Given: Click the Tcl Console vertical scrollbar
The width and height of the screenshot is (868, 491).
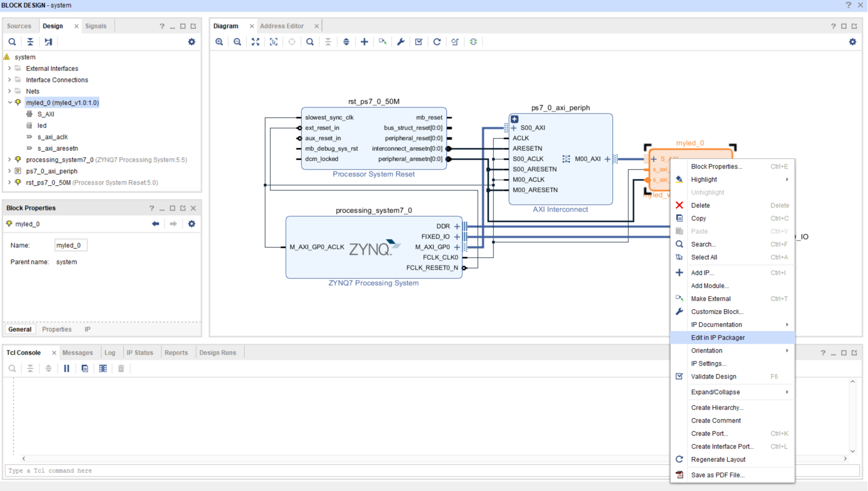Looking at the screenshot, I should [x=852, y=416].
